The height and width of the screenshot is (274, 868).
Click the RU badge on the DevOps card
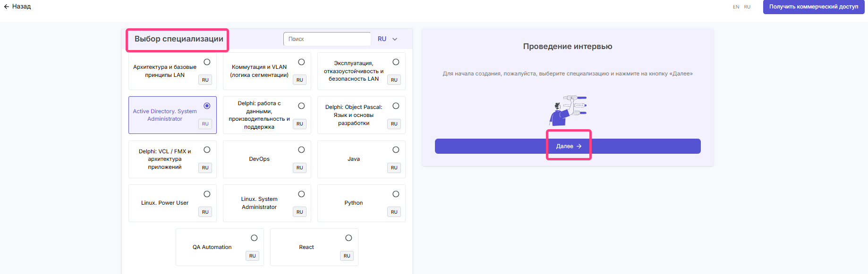coord(299,168)
